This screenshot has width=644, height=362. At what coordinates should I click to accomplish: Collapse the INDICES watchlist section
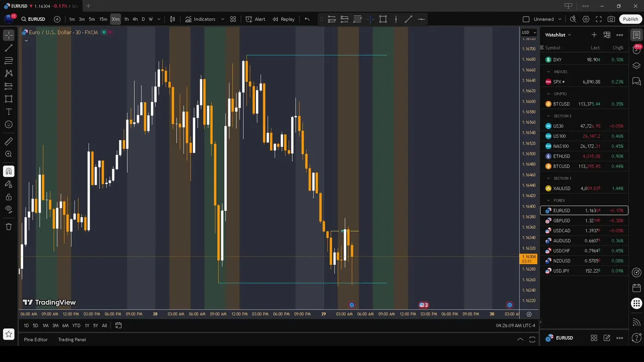[x=548, y=72]
